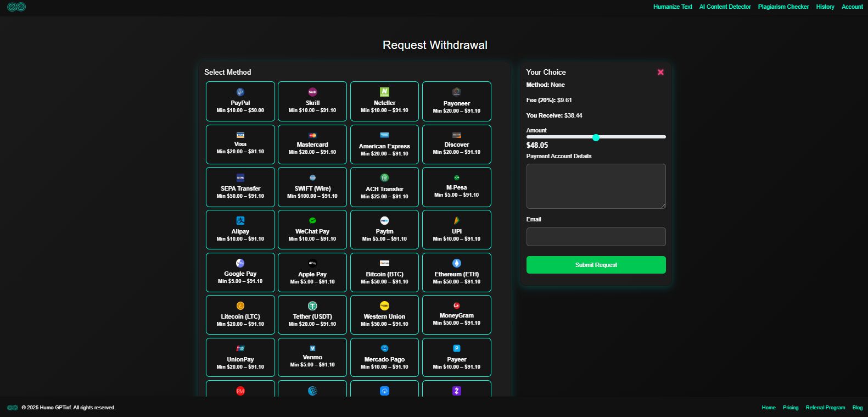Pick the Tether (USDT) icon
The height and width of the screenshot is (417, 868).
[312, 306]
